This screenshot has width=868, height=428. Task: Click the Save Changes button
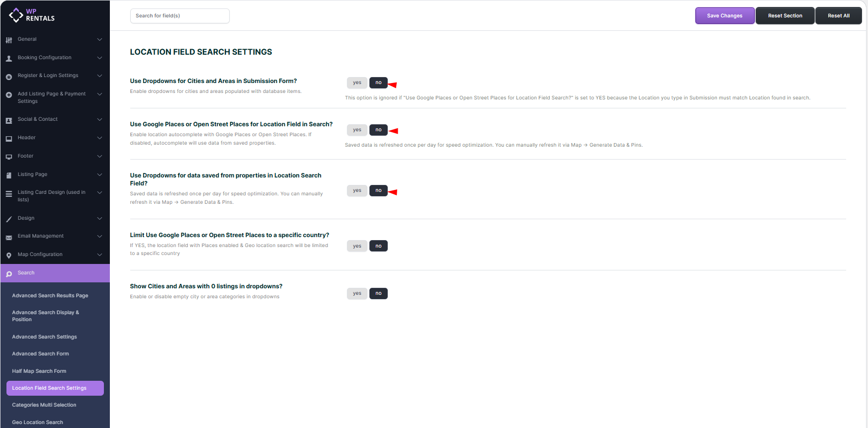click(724, 15)
